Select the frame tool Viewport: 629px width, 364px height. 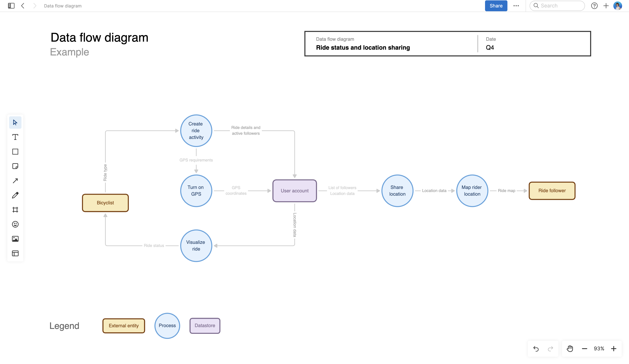[x=15, y=209]
